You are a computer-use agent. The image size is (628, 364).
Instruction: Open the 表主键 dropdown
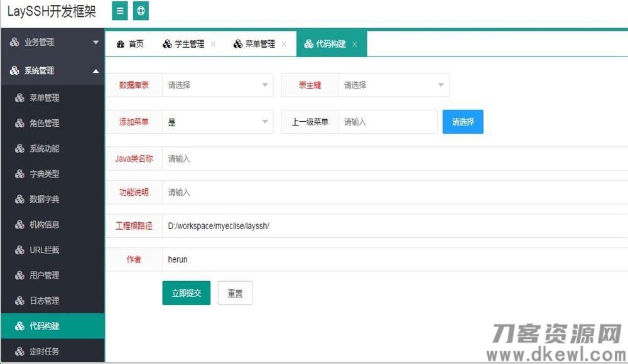tap(393, 85)
